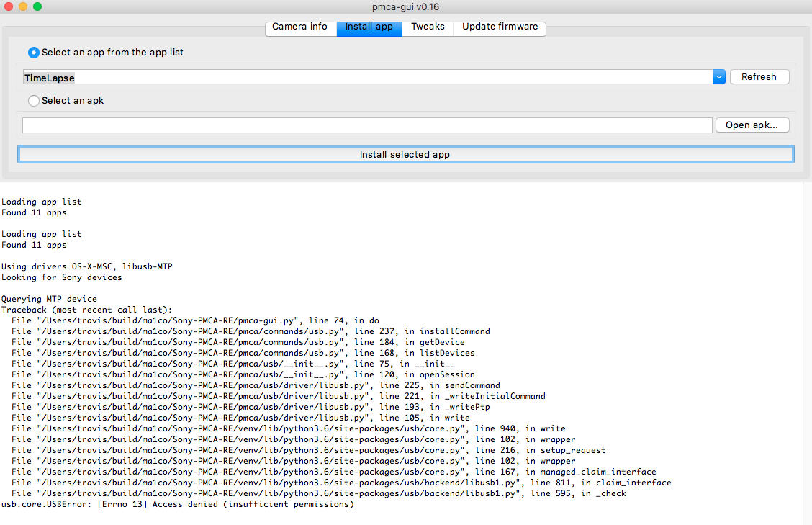This screenshot has height=525, width=812.
Task: Open the Tweaks tab
Action: coord(428,27)
